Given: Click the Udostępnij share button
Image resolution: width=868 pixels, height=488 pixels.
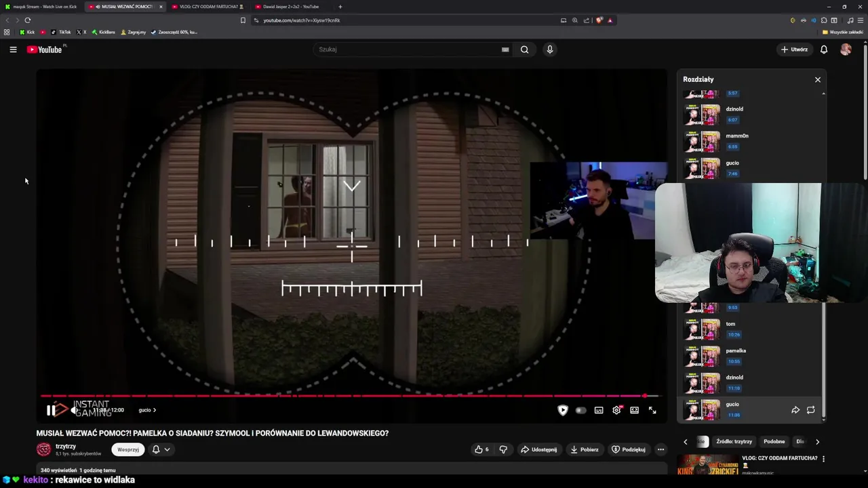Looking at the screenshot, I should [x=539, y=449].
